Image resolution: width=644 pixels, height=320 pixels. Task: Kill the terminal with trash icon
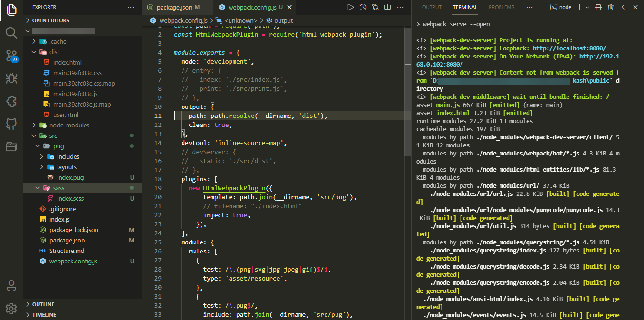click(x=611, y=7)
